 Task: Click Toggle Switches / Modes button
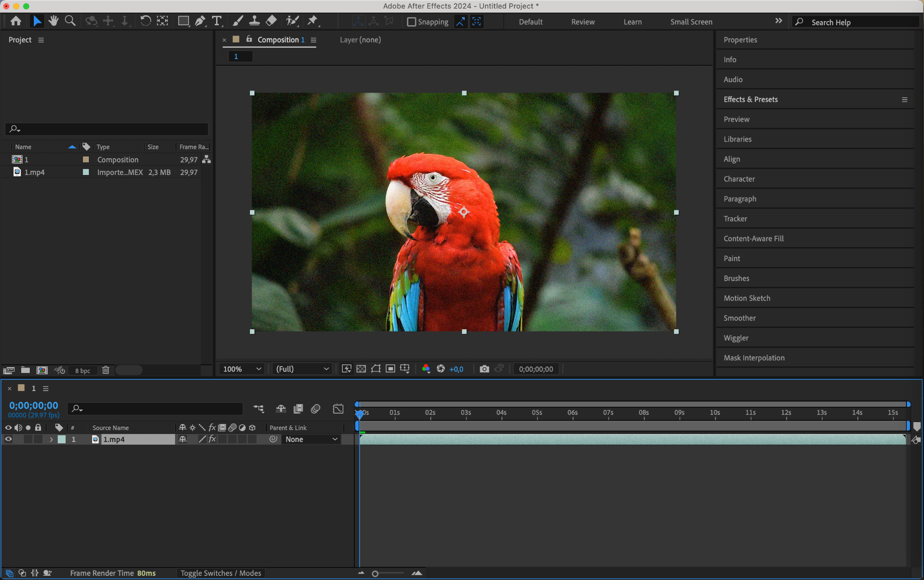[x=221, y=573]
